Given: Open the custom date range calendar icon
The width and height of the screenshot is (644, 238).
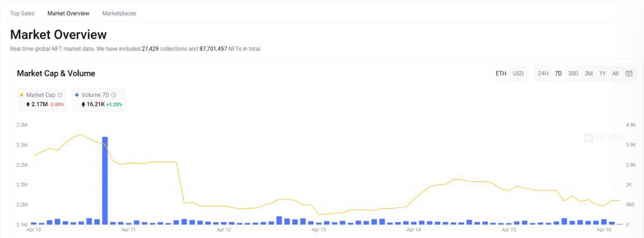Looking at the screenshot, I should point(629,73).
